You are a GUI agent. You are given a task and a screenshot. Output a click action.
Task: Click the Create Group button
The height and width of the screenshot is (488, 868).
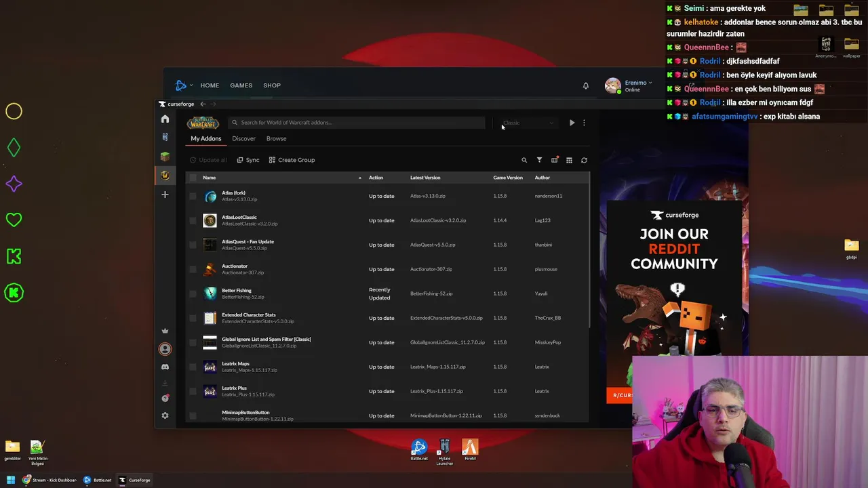click(292, 160)
